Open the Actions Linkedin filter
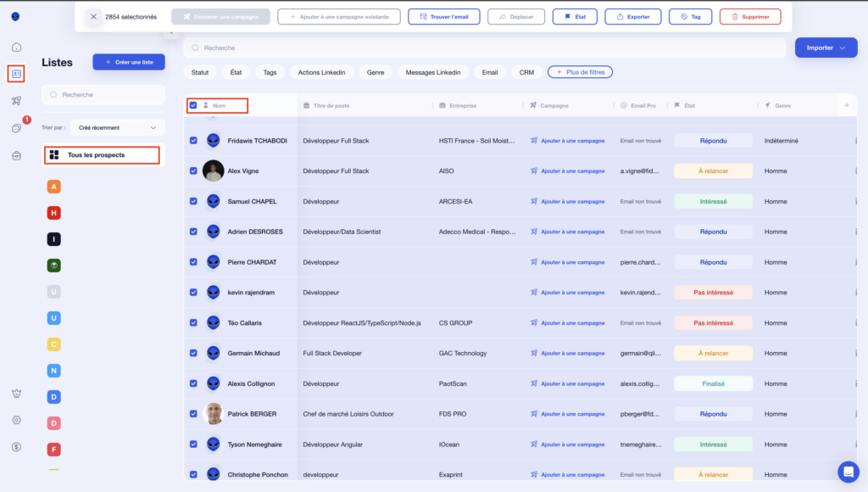The width and height of the screenshot is (868, 492). coord(321,72)
